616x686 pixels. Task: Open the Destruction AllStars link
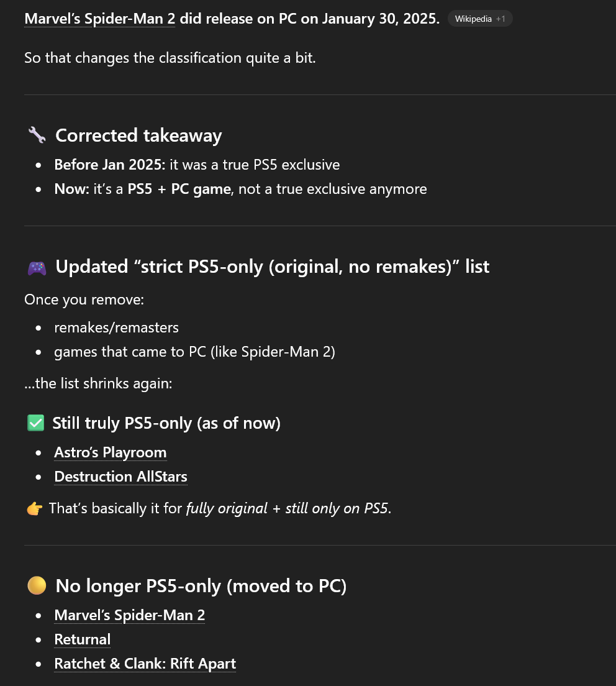[x=120, y=477]
